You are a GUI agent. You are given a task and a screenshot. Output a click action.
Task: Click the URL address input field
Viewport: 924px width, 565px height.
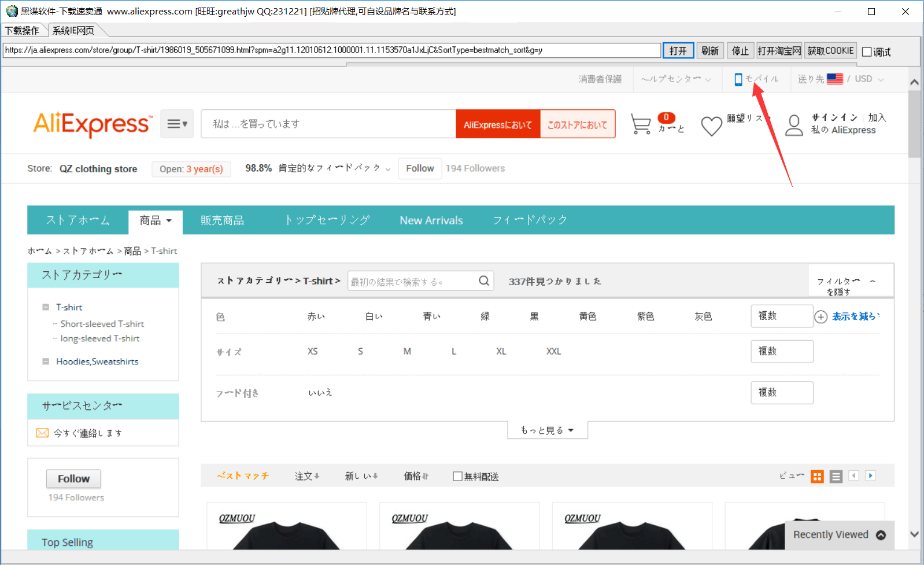coord(331,50)
